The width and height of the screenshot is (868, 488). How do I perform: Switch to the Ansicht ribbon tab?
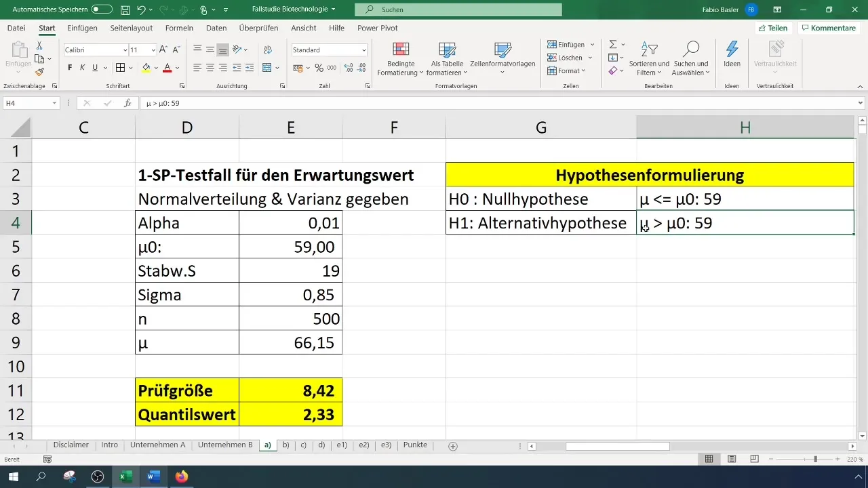[304, 28]
